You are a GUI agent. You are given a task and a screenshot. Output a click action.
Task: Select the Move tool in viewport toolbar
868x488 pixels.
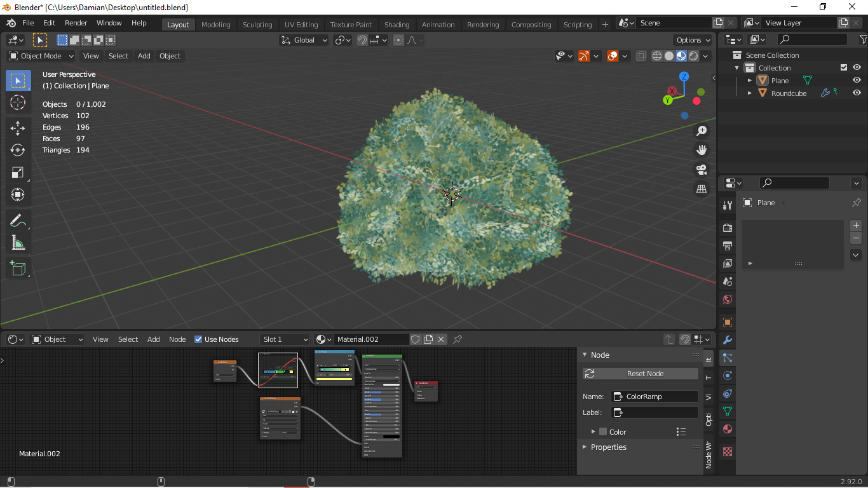point(18,128)
